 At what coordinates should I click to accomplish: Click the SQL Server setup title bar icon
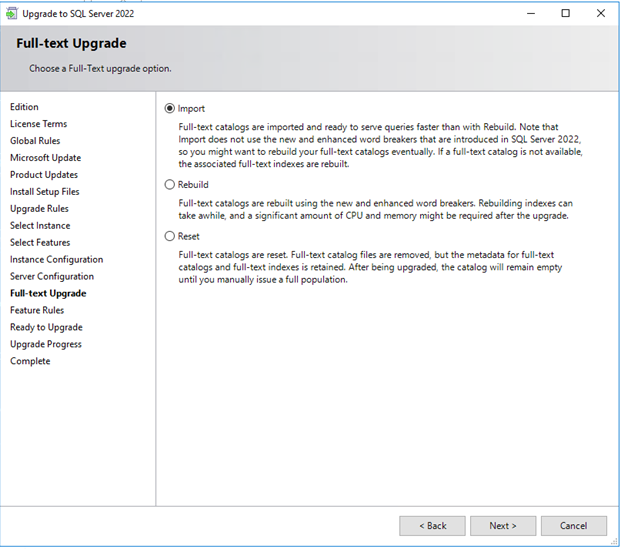click(11, 13)
